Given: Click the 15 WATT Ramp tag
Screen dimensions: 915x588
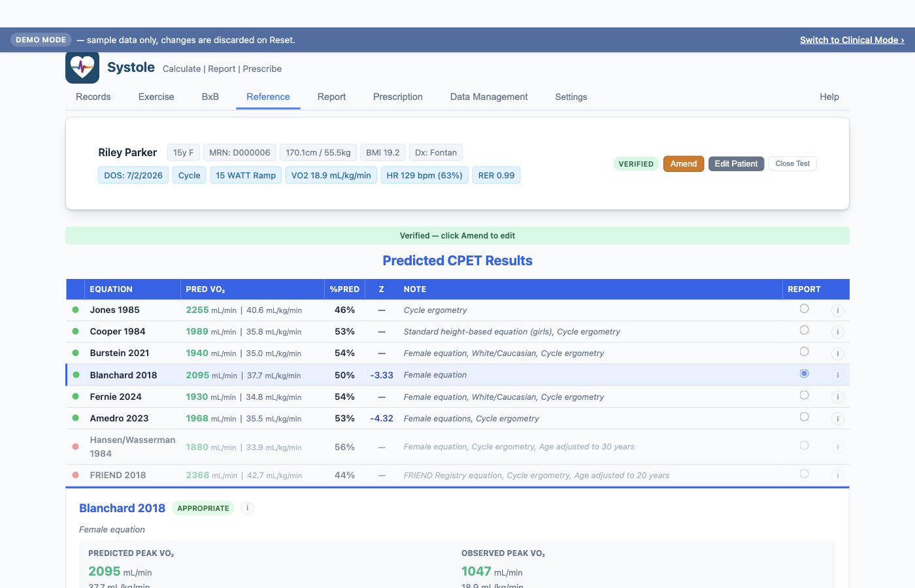Looking at the screenshot, I should click(x=246, y=175).
